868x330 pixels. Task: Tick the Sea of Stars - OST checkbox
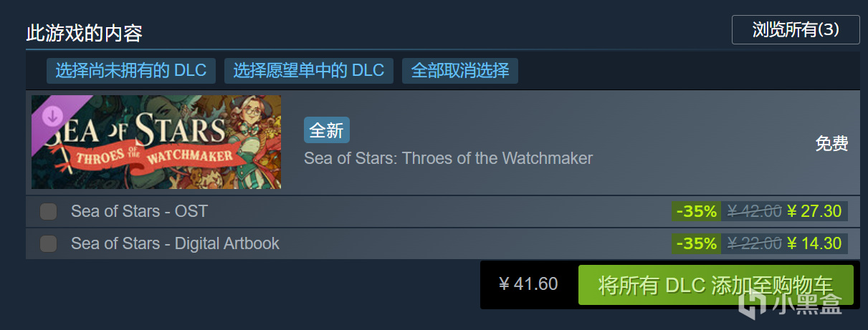point(48,211)
